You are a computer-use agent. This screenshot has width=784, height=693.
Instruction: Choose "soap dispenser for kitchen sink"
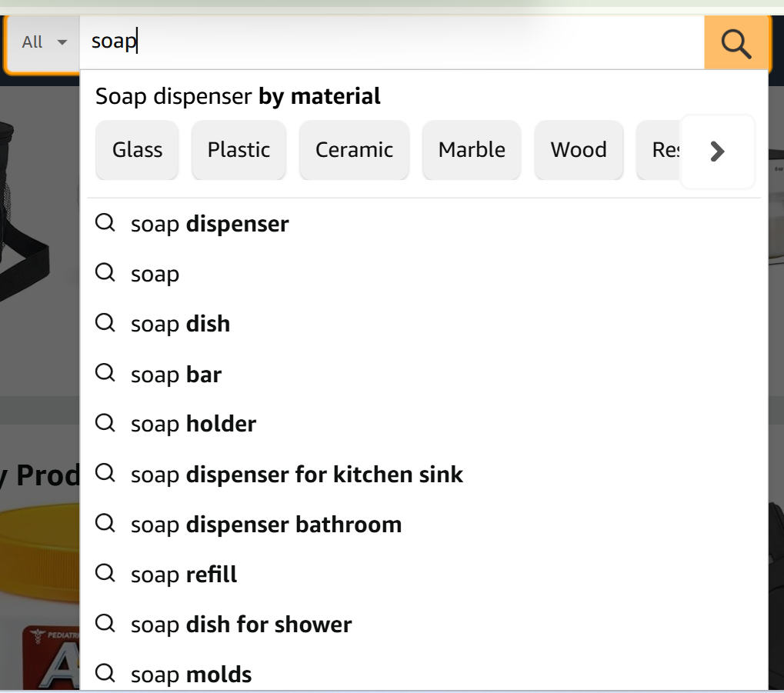297,475
